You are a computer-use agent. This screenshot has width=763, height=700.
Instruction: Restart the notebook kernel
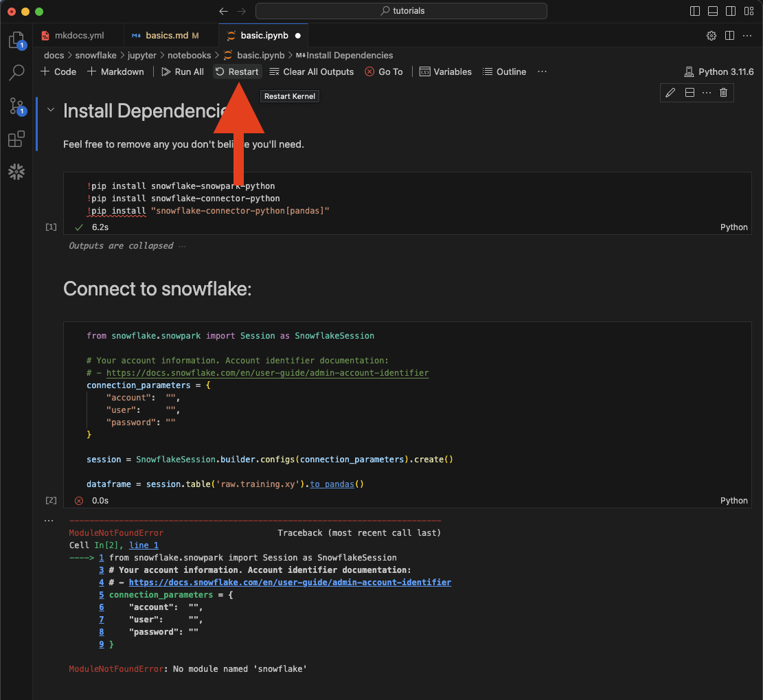point(238,71)
